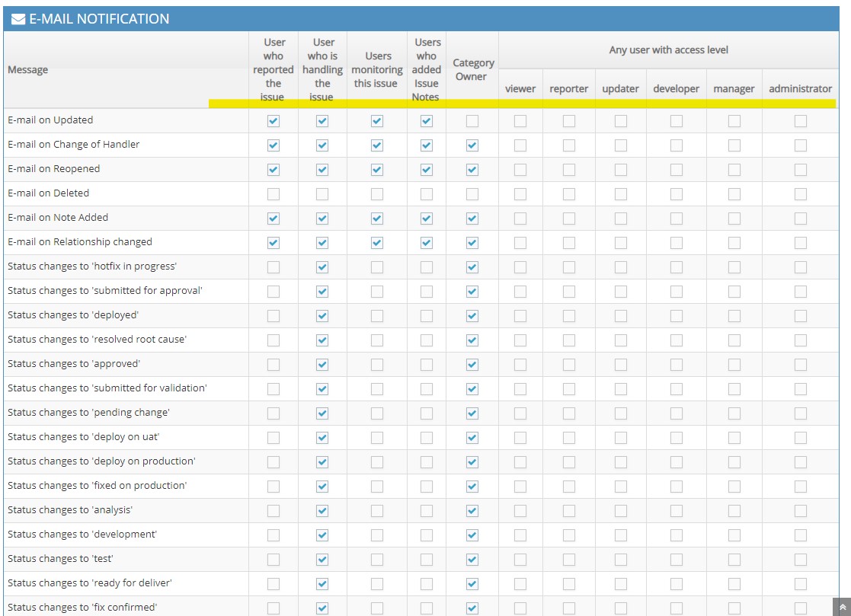Disable Category Owner for 'approved' status
Image resolution: width=851 pixels, height=616 pixels.
pyautogui.click(x=472, y=365)
